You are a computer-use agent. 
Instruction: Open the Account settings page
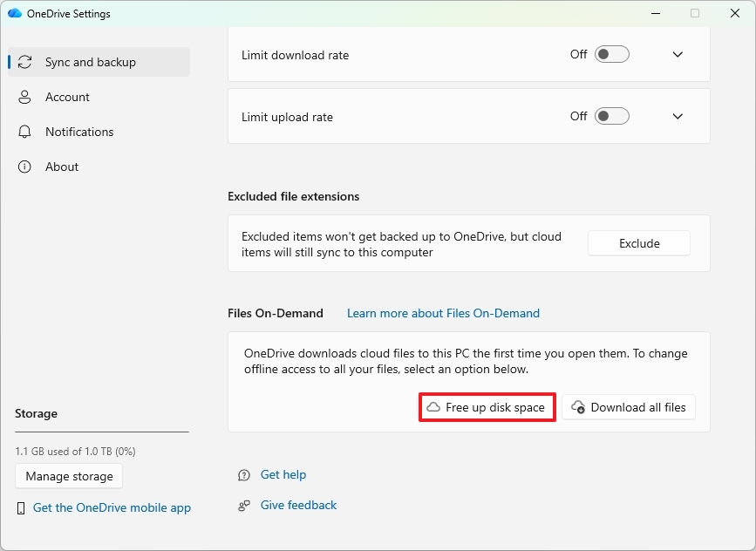pyautogui.click(x=67, y=97)
